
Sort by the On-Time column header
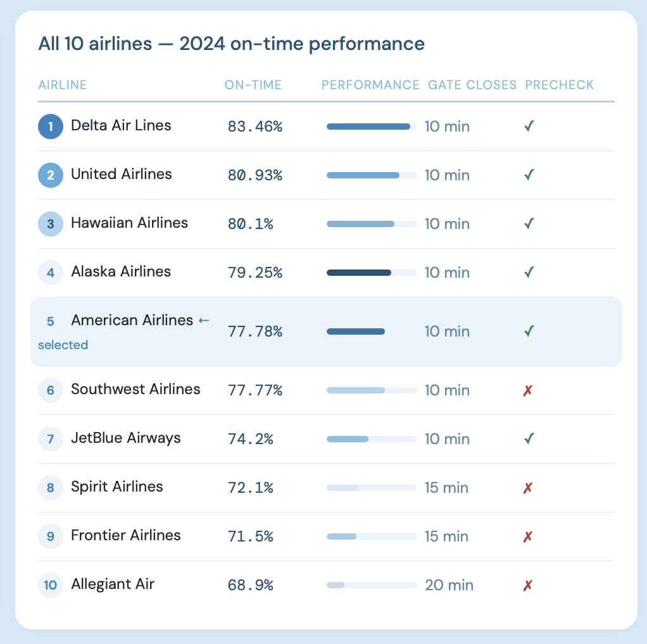(x=253, y=85)
